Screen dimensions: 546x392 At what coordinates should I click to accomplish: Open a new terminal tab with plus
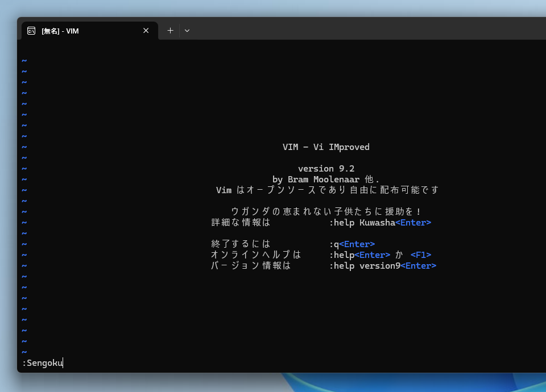tap(170, 31)
